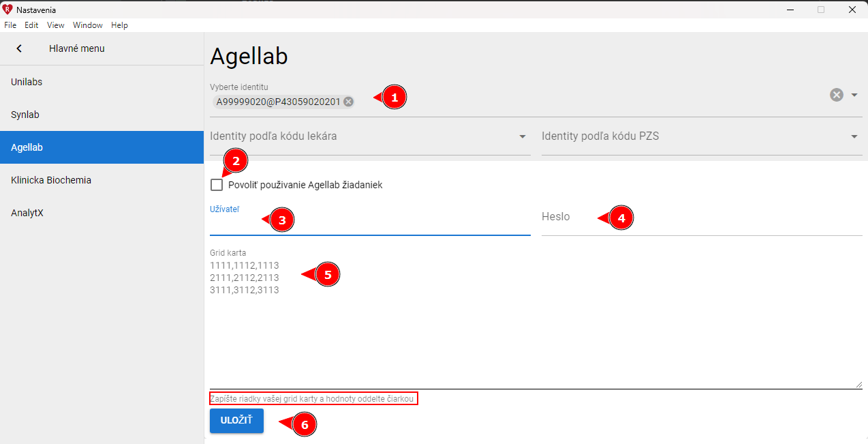868x444 pixels.
Task: Open Identity podľa kódu PZS dropdown
Action: [x=702, y=136]
